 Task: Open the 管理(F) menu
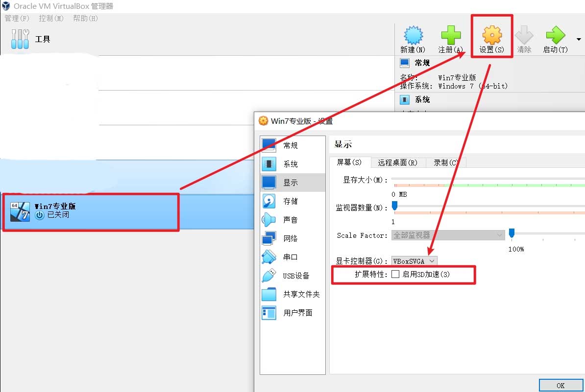(x=17, y=18)
